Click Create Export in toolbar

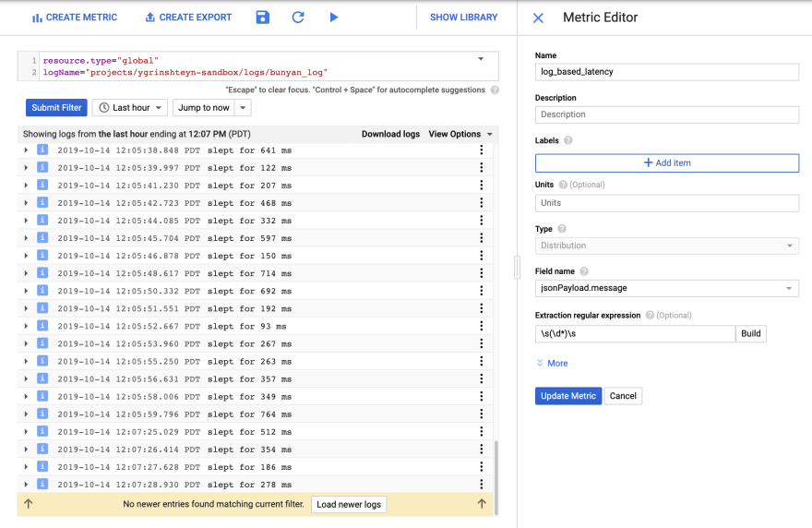(188, 18)
